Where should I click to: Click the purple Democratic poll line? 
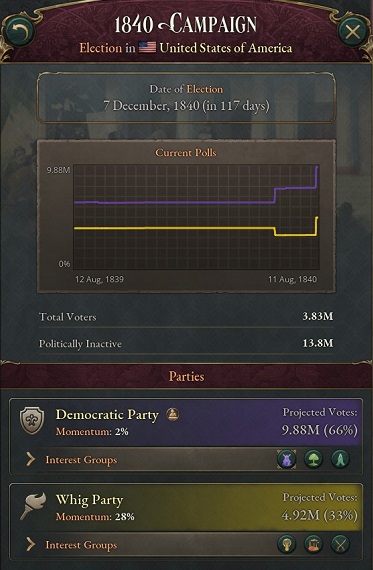(x=175, y=202)
